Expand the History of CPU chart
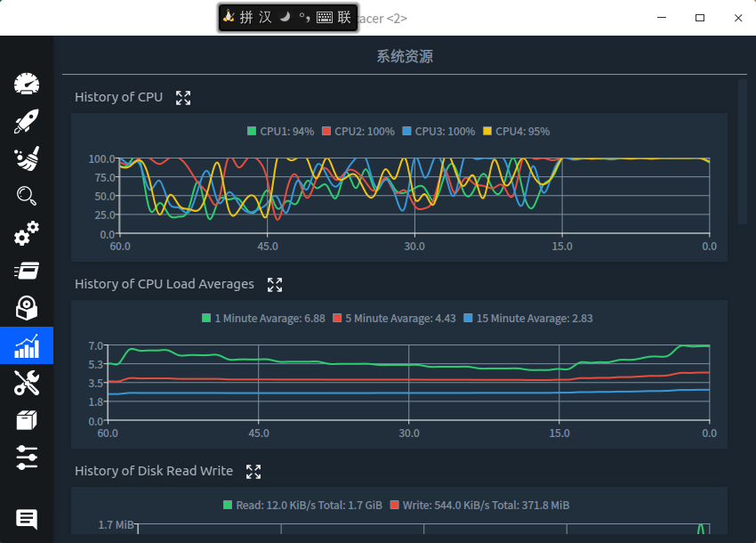 coord(183,98)
